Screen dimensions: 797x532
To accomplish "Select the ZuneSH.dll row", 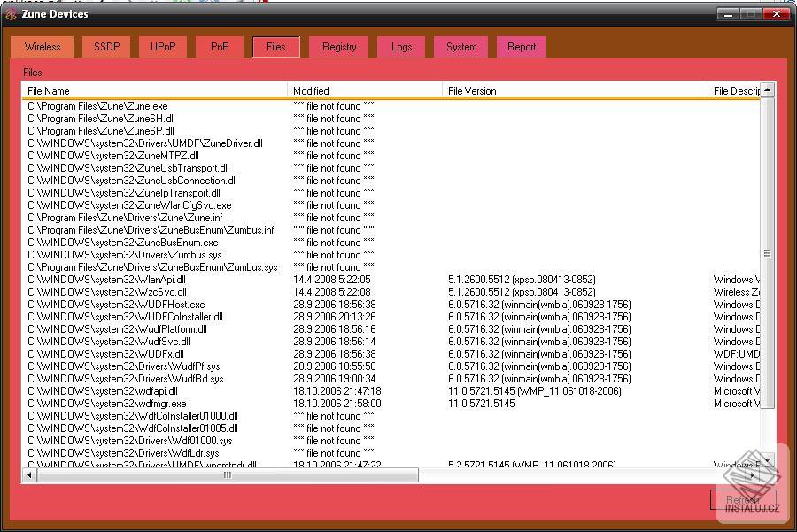I will tap(391, 119).
